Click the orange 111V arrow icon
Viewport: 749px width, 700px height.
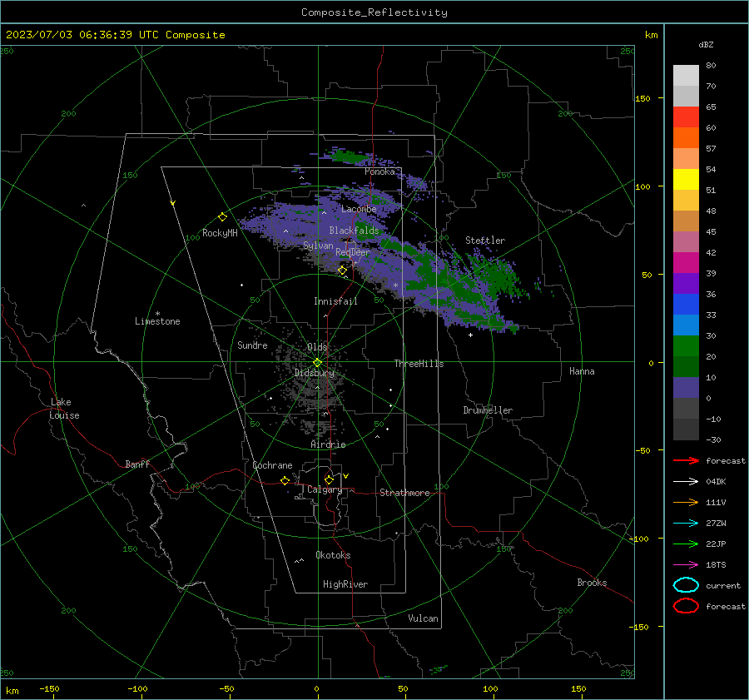[686, 502]
